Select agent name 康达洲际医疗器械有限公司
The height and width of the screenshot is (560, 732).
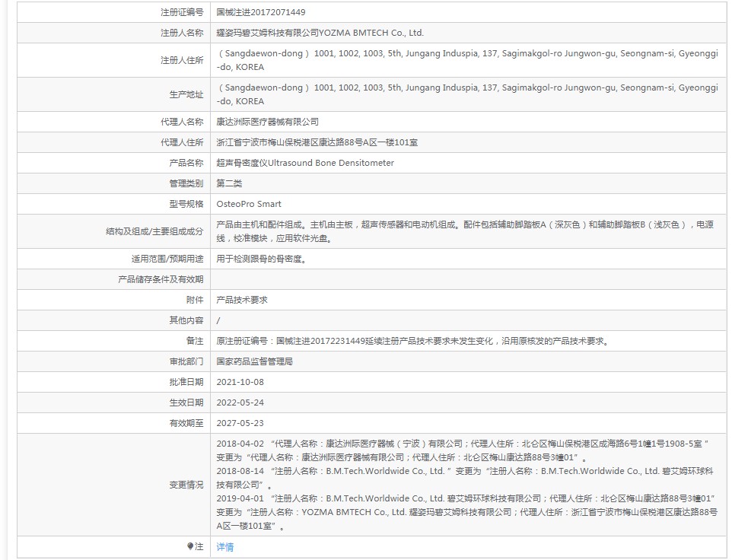click(x=268, y=122)
